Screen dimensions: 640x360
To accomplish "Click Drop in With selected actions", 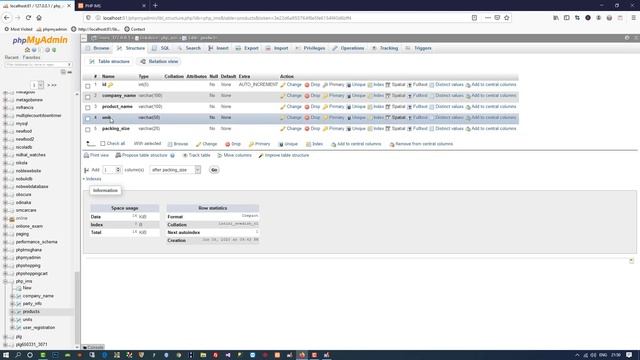I will (x=233, y=144).
